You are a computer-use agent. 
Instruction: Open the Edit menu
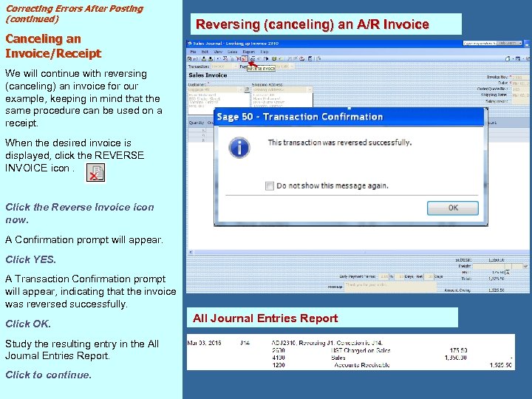205,52
